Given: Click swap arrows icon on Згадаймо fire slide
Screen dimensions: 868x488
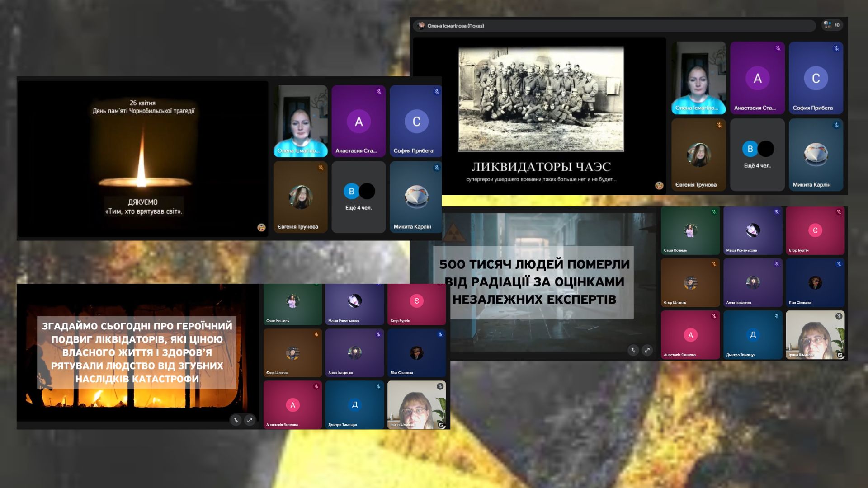Looking at the screenshot, I should pyautogui.click(x=236, y=420).
